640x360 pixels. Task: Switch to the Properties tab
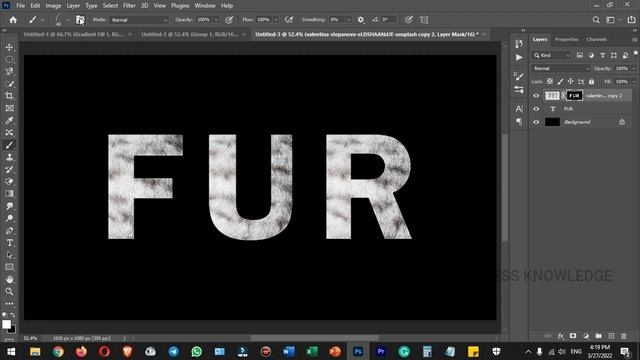pos(567,40)
